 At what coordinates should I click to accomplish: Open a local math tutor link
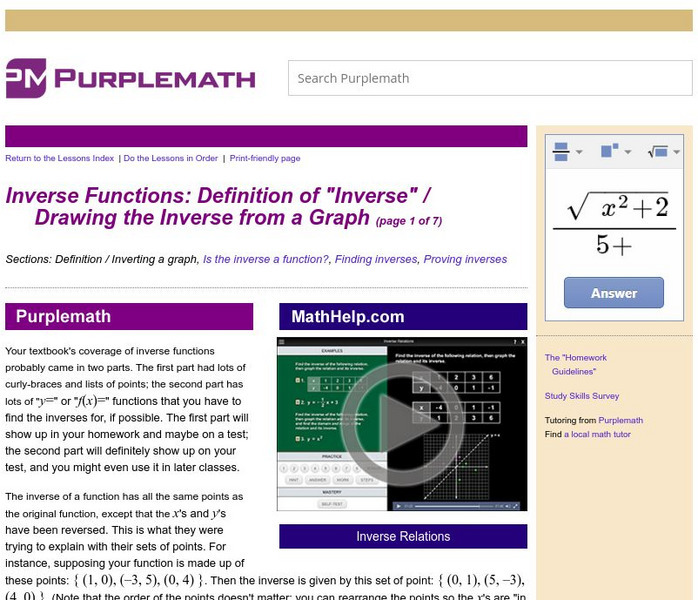597,434
